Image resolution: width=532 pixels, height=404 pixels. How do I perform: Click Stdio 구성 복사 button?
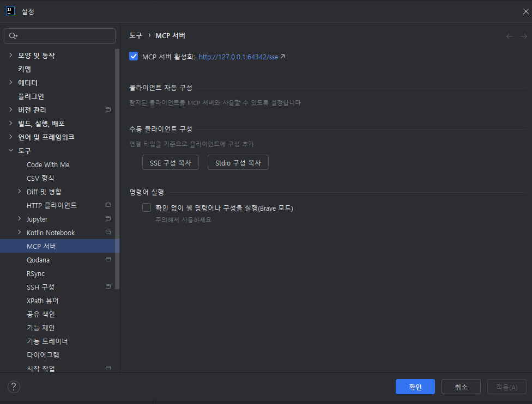click(x=238, y=162)
